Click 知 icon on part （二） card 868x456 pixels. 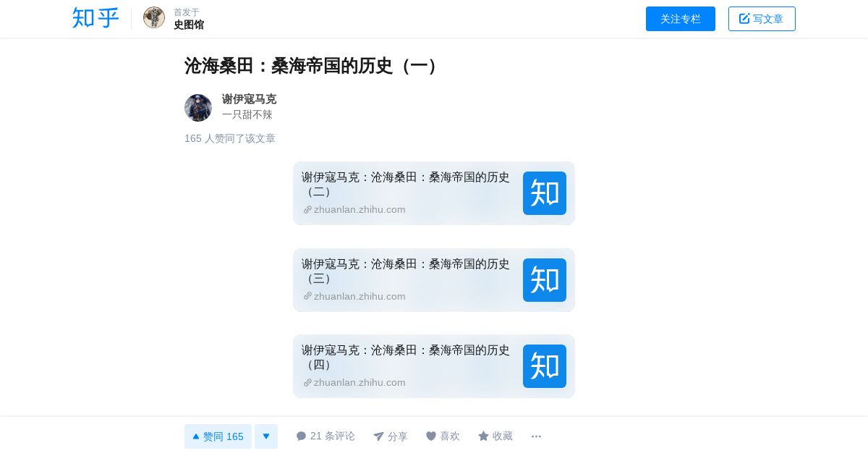[545, 193]
